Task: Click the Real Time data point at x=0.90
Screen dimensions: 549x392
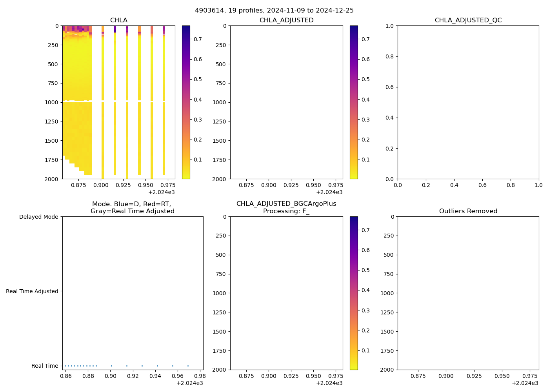Action: coord(111,366)
